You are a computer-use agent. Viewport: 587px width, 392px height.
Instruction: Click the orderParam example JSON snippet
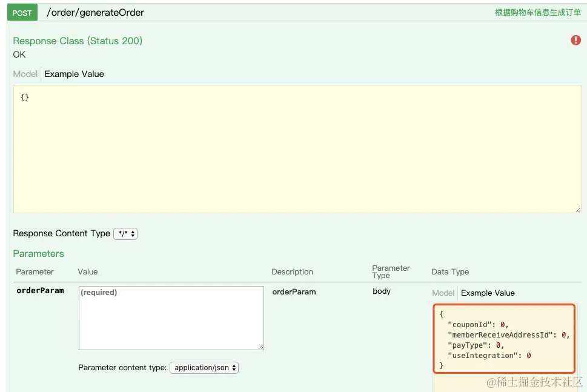[x=504, y=339]
